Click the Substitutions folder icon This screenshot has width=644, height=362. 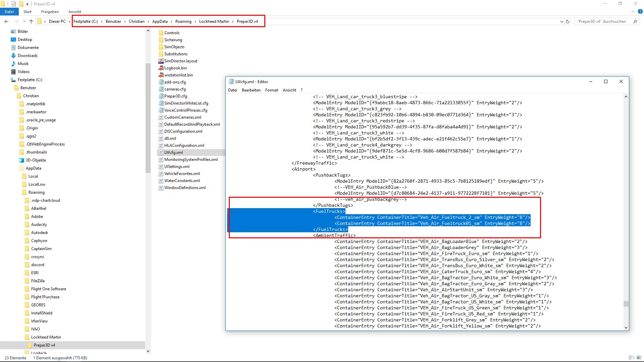click(161, 54)
